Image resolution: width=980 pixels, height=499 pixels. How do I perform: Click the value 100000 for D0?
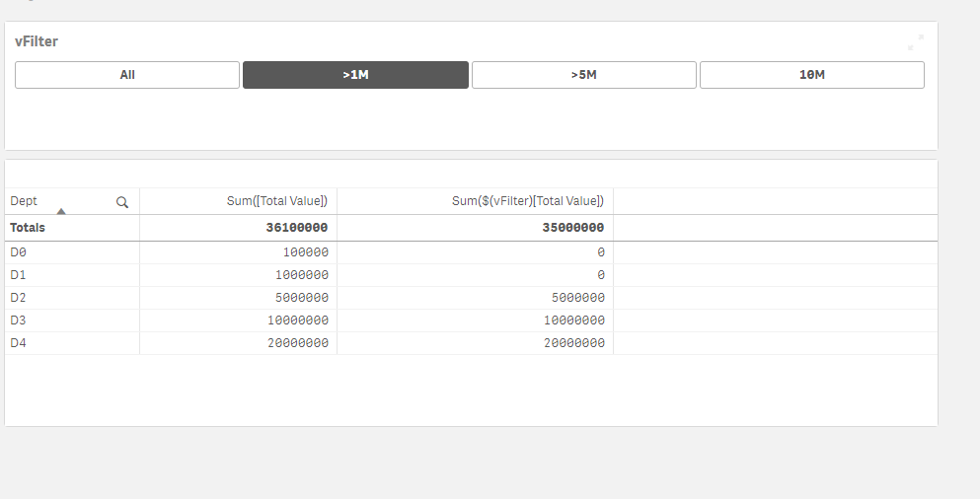(306, 252)
